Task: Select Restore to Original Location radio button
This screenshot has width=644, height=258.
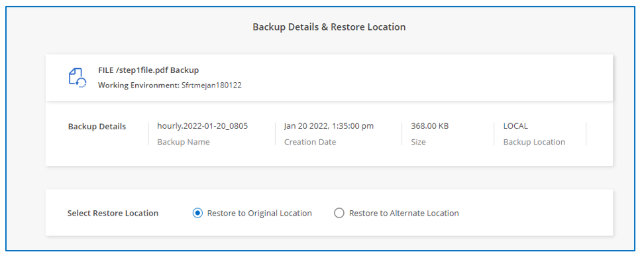Action: 197,213
